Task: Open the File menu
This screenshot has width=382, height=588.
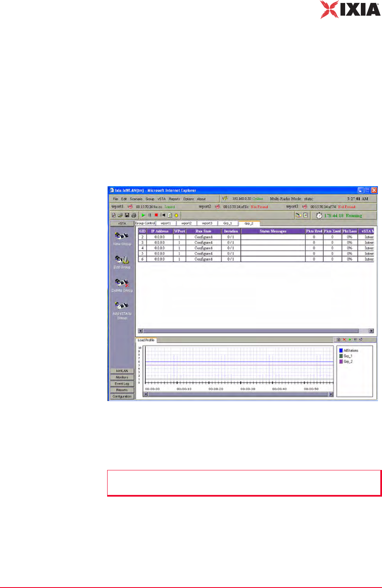Action: coord(115,199)
